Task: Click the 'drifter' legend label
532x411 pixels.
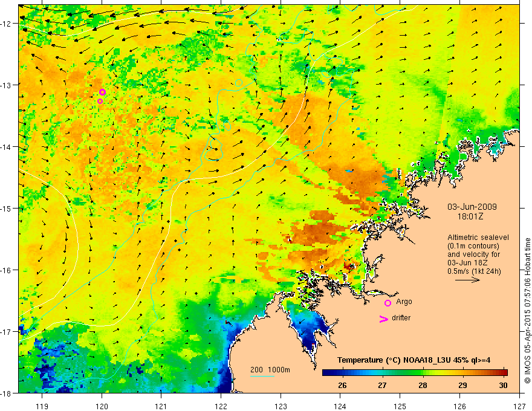Action: pos(401,318)
